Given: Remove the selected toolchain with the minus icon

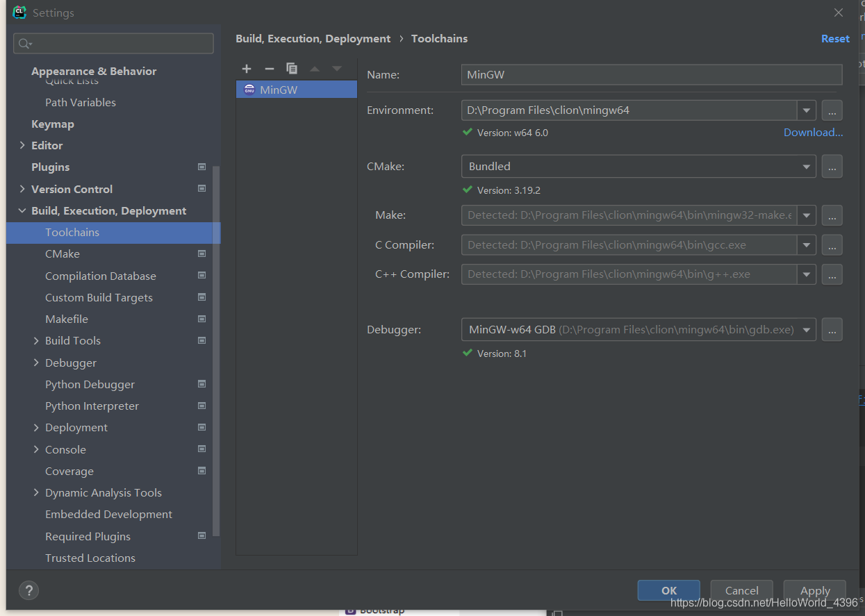Looking at the screenshot, I should 270,68.
